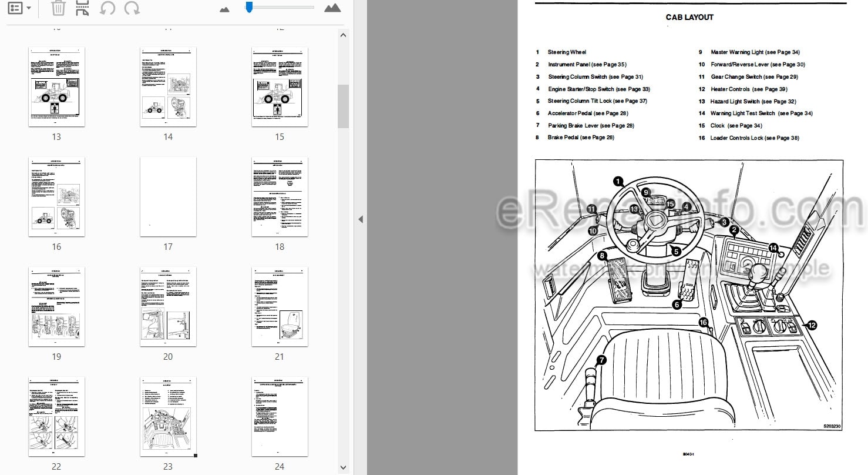868x475 pixels.
Task: Rotate pages clockwise
Action: click(x=132, y=8)
